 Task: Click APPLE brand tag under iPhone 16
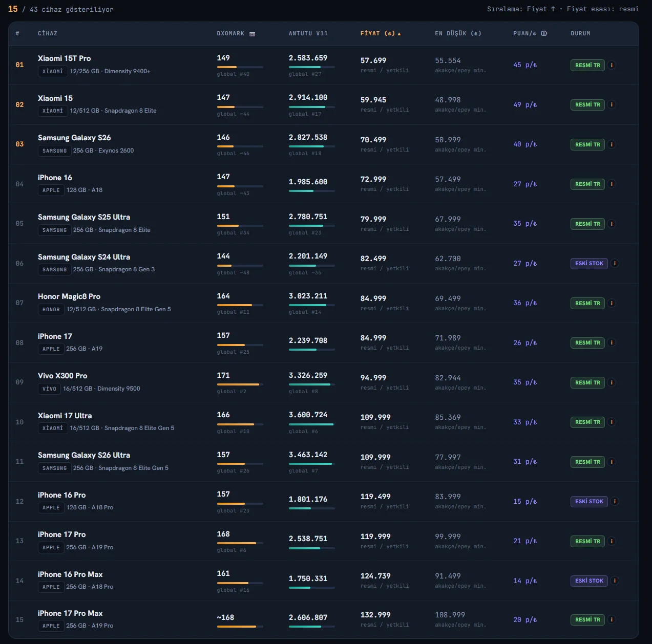(51, 190)
